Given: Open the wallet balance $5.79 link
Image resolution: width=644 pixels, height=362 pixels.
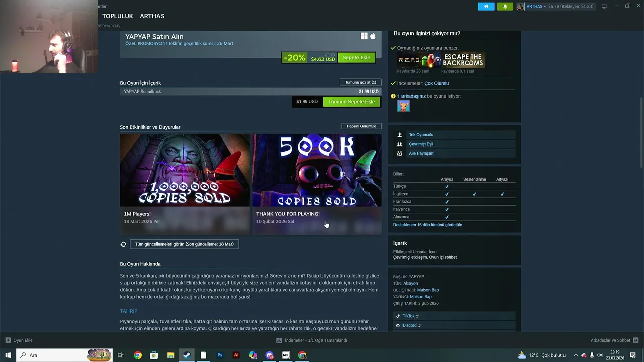Looking at the screenshot, I should tap(571, 7).
